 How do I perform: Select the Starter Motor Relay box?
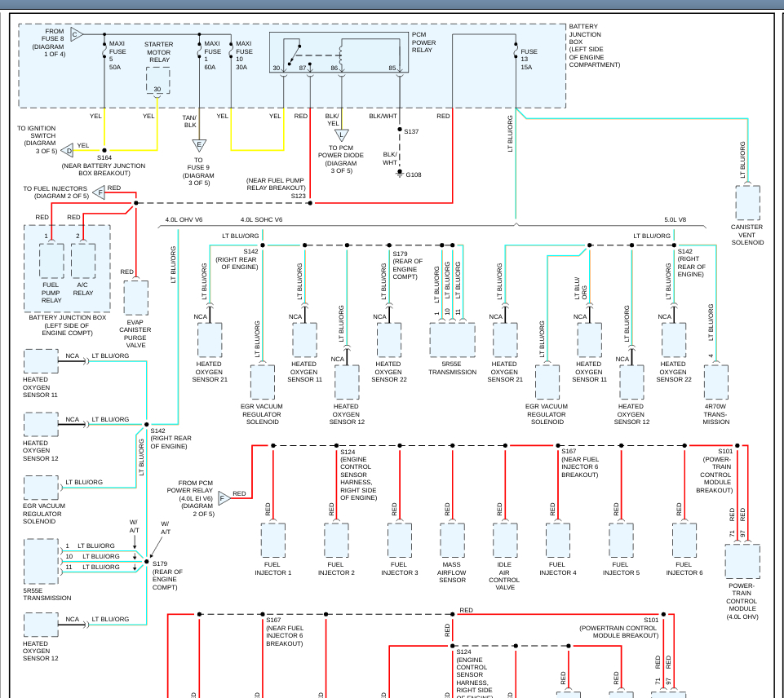point(157,82)
